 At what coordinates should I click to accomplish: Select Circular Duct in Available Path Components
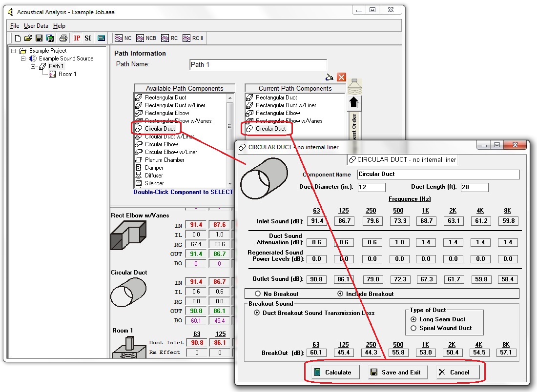(160, 129)
